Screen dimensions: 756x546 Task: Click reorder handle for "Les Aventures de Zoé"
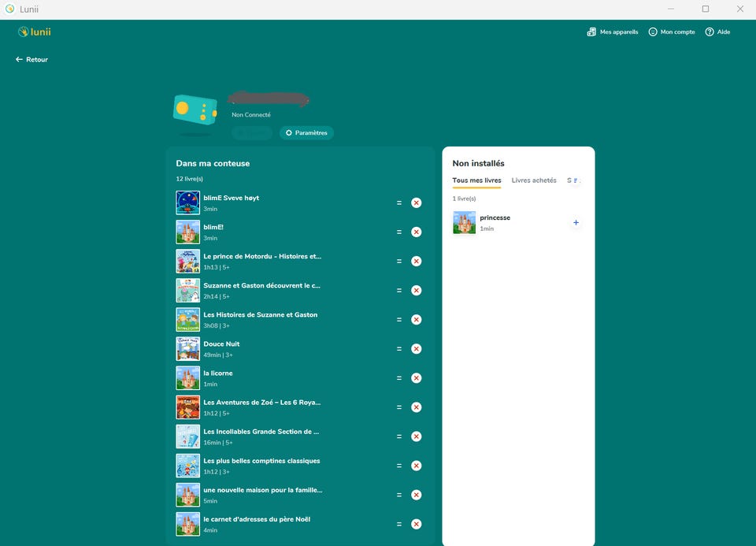[399, 407]
